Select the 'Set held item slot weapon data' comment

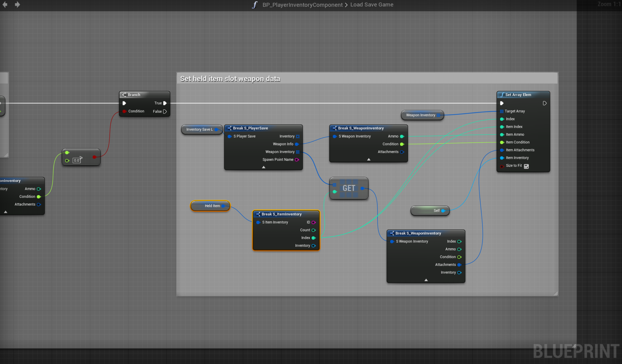tap(230, 79)
